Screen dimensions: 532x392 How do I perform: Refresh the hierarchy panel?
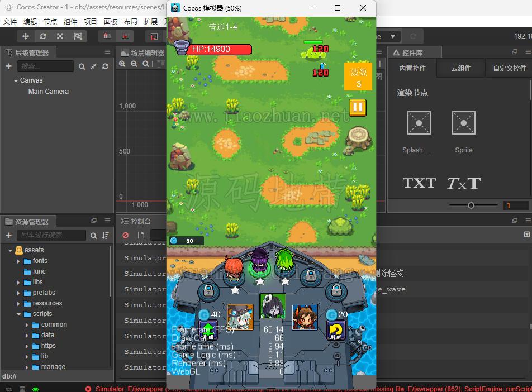(x=106, y=66)
